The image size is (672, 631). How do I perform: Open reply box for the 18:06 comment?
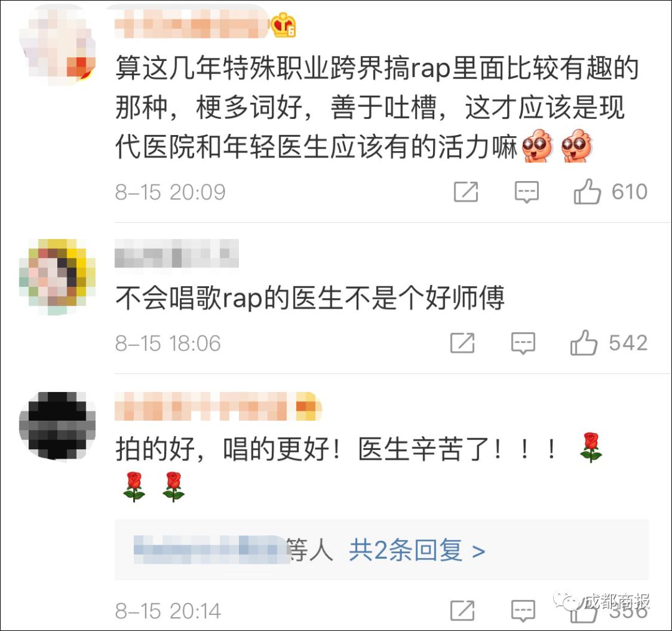point(523,344)
